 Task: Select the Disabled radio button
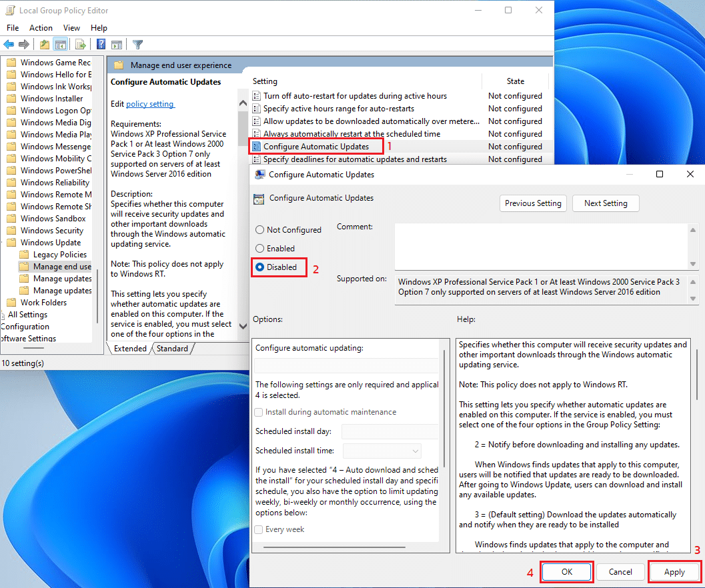[259, 267]
